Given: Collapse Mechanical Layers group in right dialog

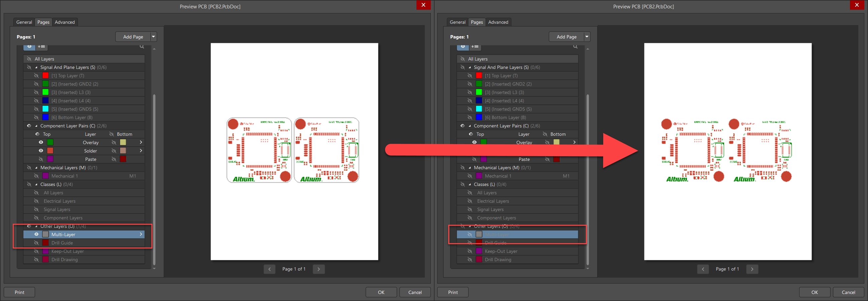Looking at the screenshot, I should 470,168.
